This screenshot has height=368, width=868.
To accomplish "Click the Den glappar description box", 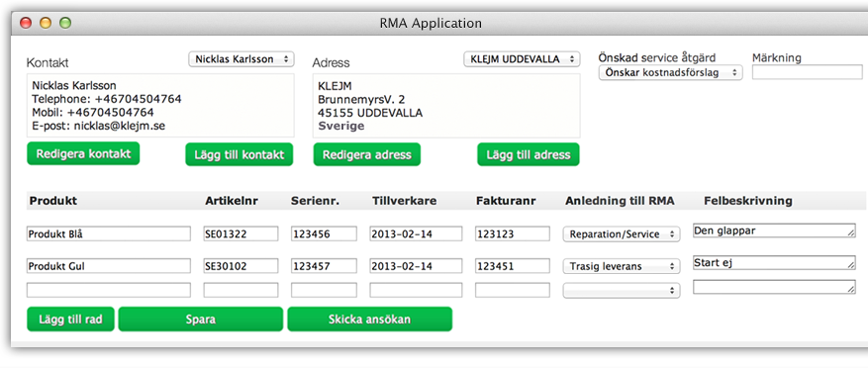I will click(x=774, y=230).
